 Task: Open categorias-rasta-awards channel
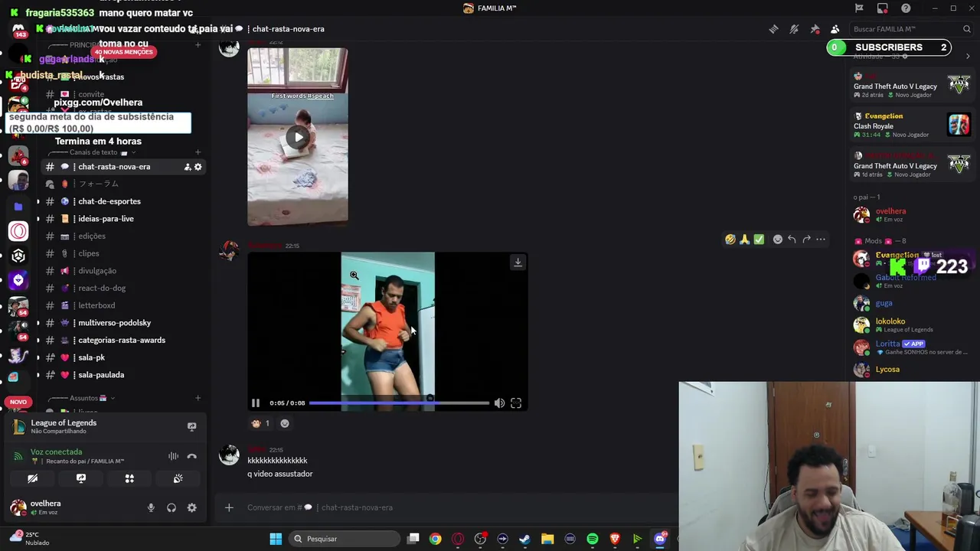coord(122,340)
